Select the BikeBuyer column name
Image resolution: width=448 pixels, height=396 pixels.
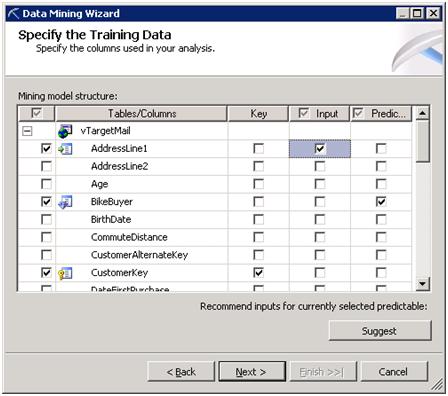pos(112,202)
